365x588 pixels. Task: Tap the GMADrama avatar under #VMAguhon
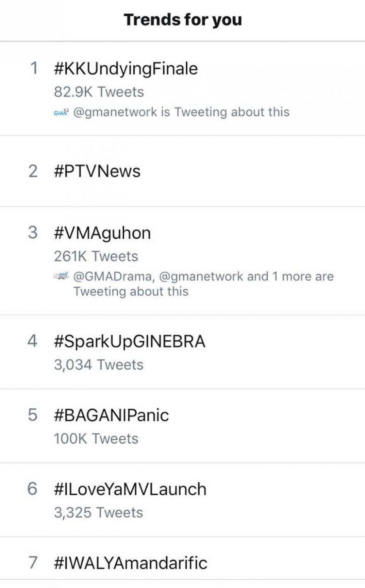(x=61, y=277)
